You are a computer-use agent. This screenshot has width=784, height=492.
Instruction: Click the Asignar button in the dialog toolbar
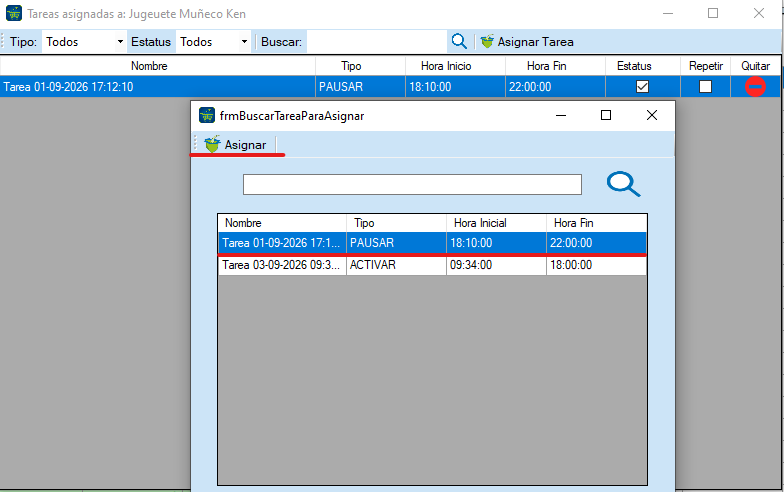236,144
